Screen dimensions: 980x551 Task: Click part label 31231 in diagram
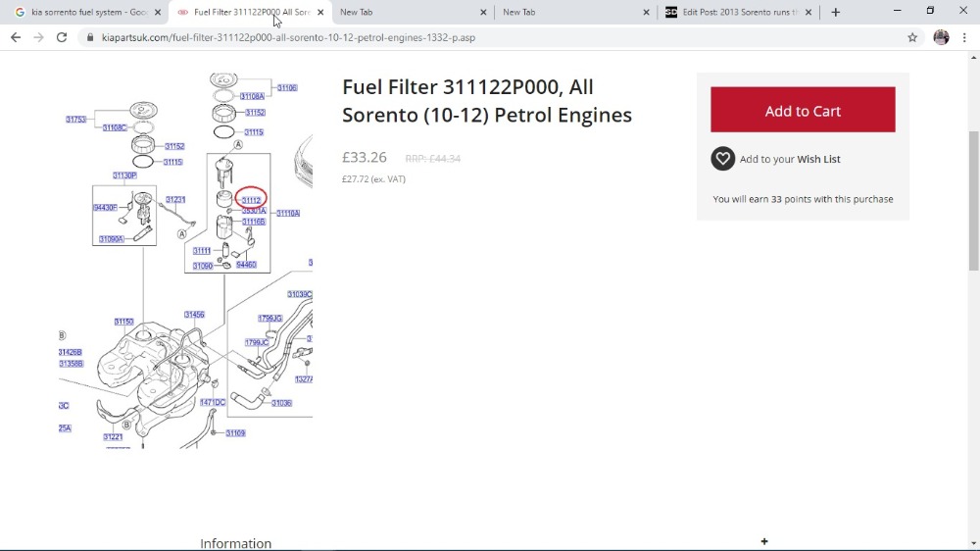pos(175,200)
